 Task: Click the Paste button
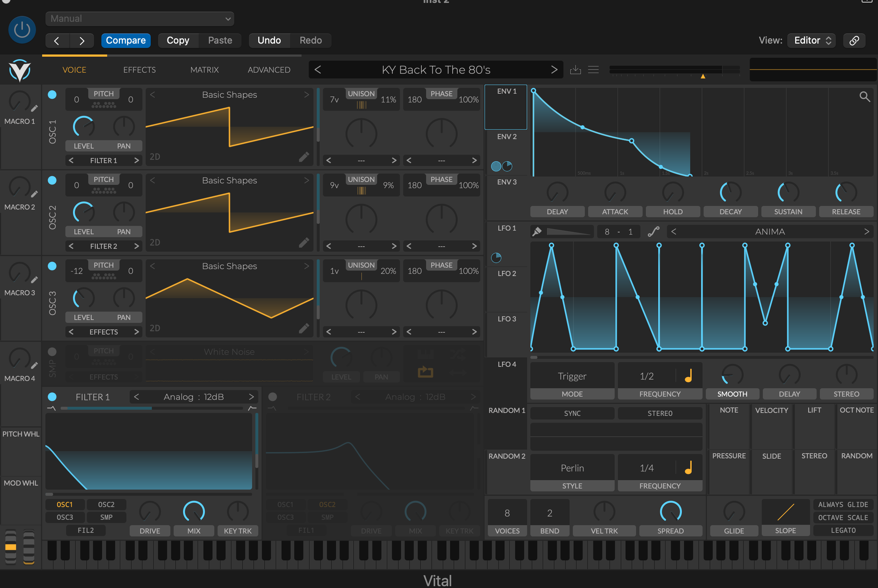[220, 41]
